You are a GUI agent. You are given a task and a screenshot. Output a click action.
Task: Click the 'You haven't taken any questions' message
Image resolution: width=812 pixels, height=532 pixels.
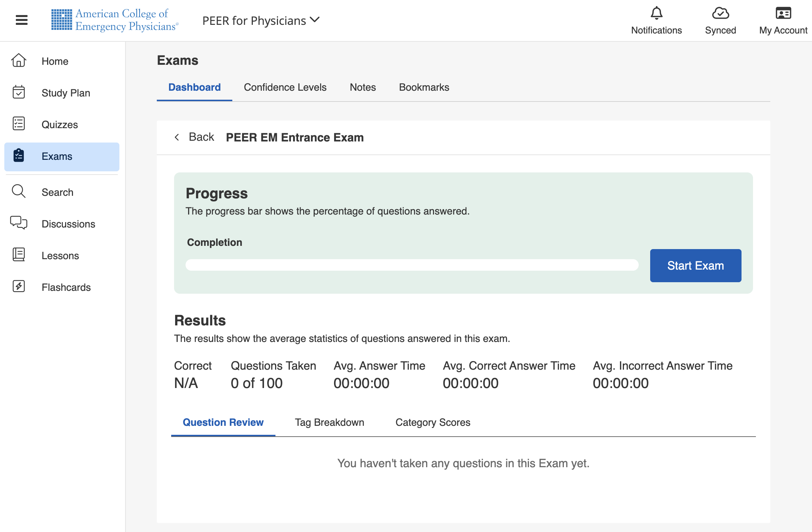(x=464, y=463)
